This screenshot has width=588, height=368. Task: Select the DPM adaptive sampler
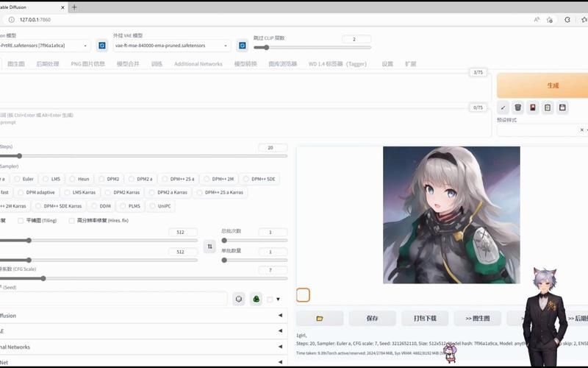pyautogui.click(x=36, y=192)
